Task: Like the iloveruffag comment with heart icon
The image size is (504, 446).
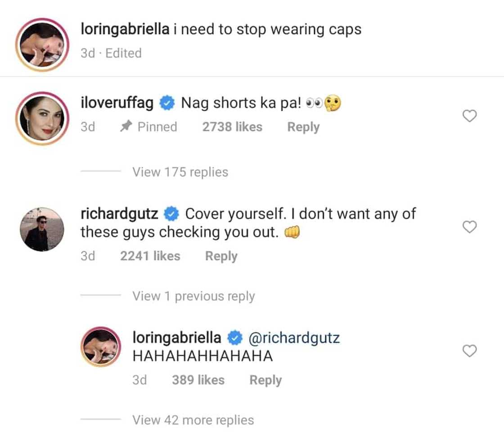Action: 469,116
